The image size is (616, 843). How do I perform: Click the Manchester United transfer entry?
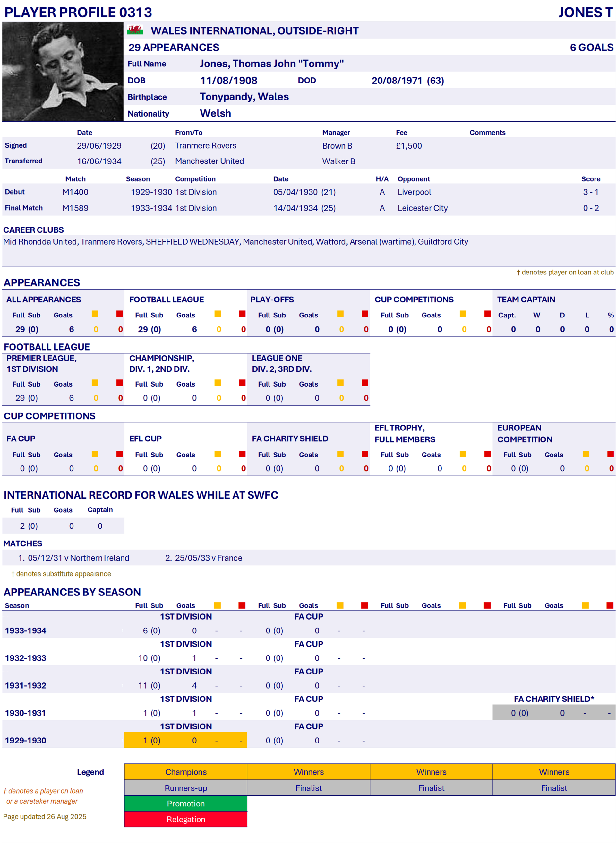pos(209,161)
